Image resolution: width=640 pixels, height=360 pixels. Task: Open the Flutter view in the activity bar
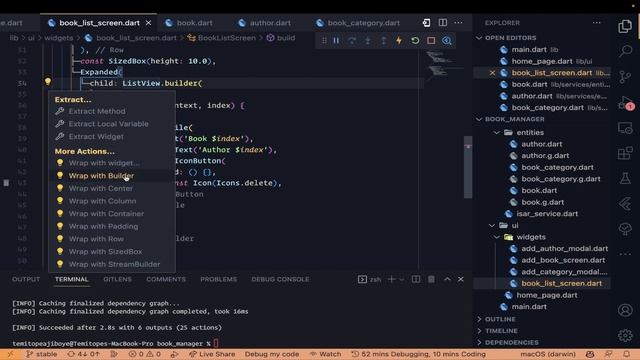[x=625, y=203]
